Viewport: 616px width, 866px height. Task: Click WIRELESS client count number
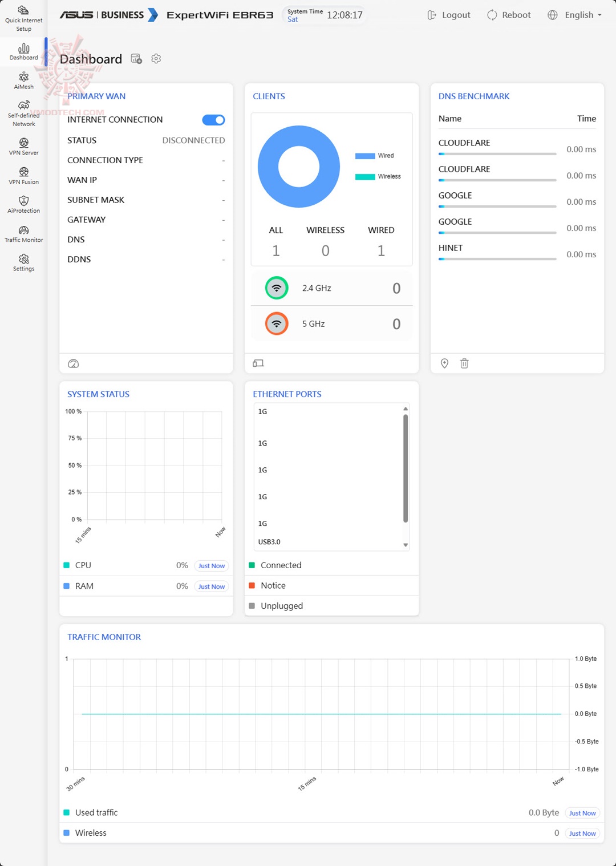(x=325, y=250)
